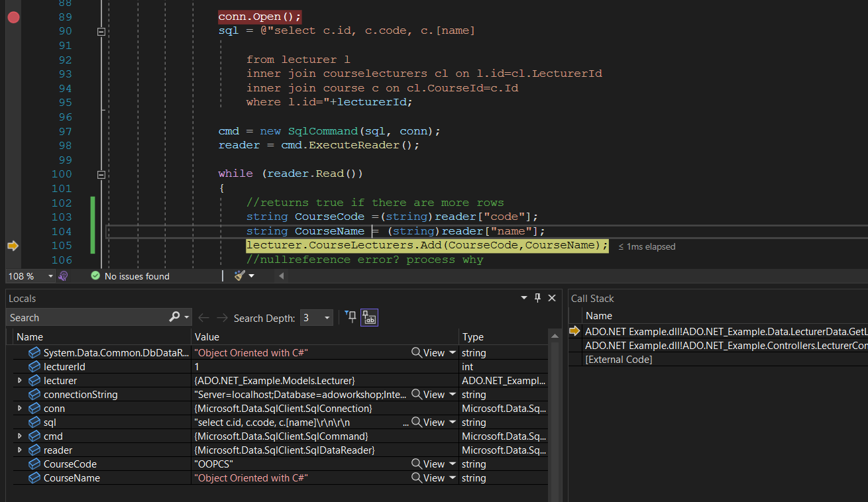
Task: Sort Locals by the Name column header
Action: tap(101, 337)
